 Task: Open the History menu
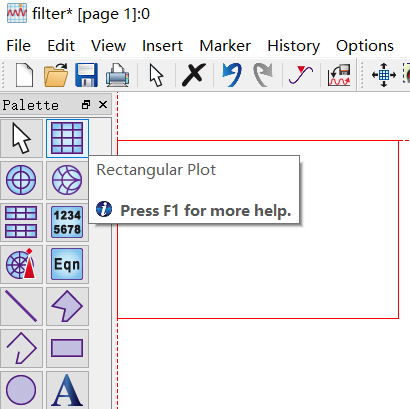click(x=294, y=46)
